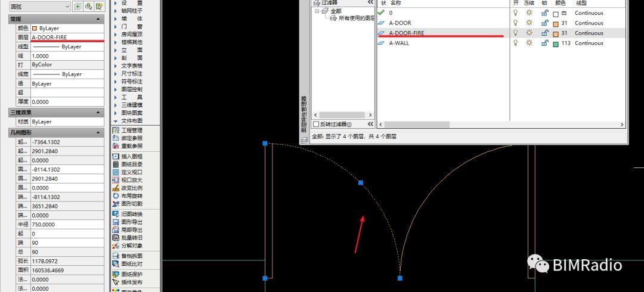Run the 局部导出 command
This screenshot has width=644, height=292.
point(128,229)
